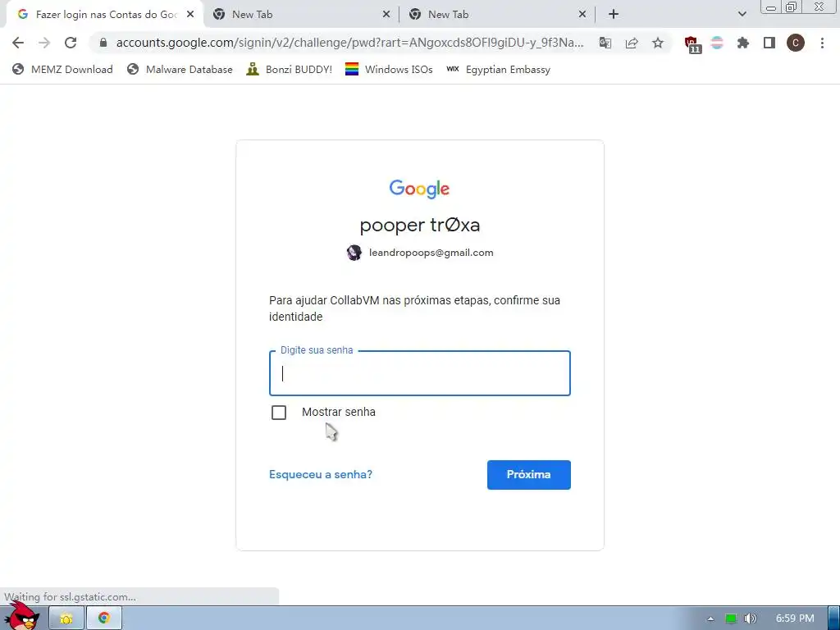The image size is (840, 630).
Task: Open the uBlock shield extension
Action: click(692, 44)
